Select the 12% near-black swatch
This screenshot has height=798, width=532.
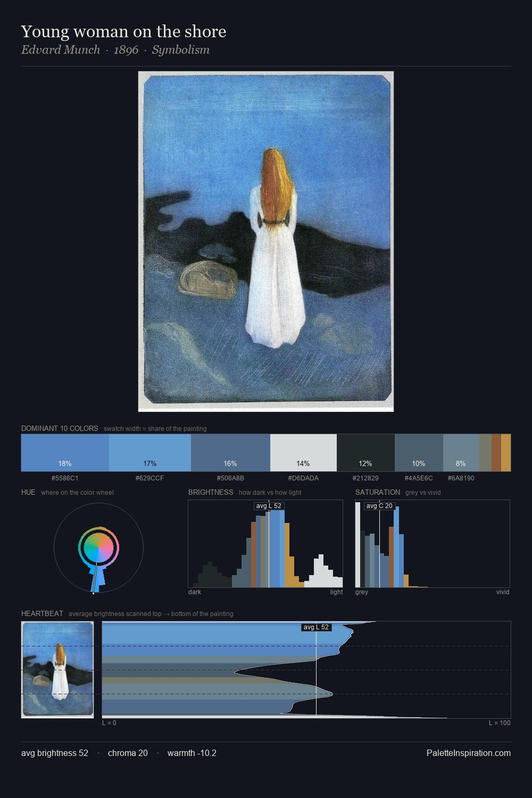(x=365, y=453)
